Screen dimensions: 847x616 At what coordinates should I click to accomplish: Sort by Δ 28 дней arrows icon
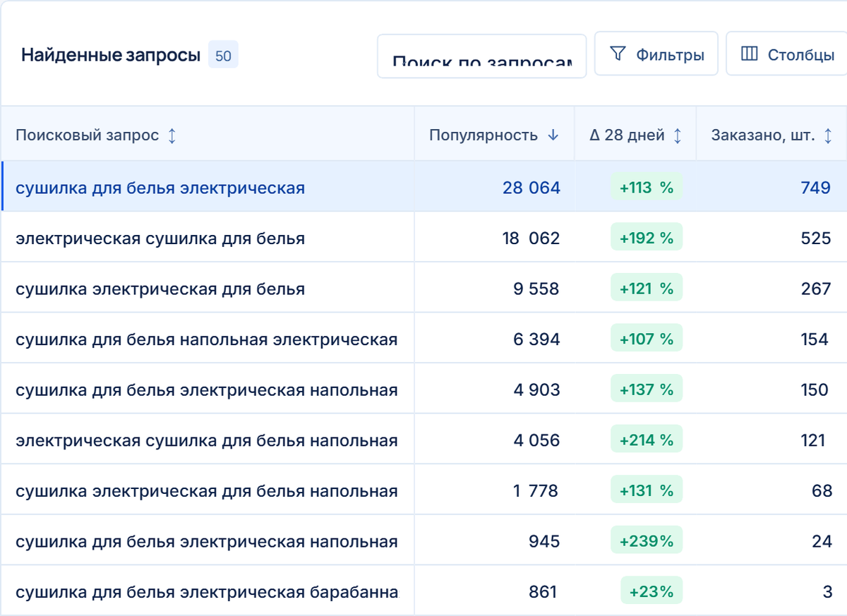(x=678, y=135)
